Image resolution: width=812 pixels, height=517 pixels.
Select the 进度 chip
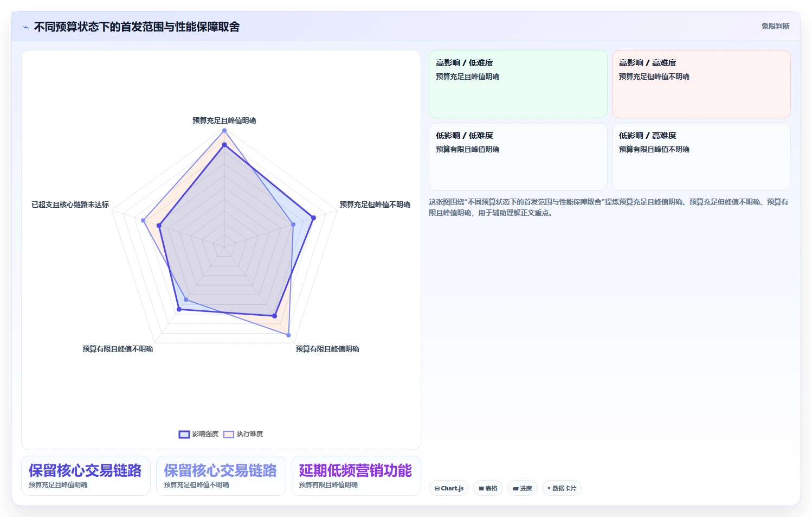[523, 488]
